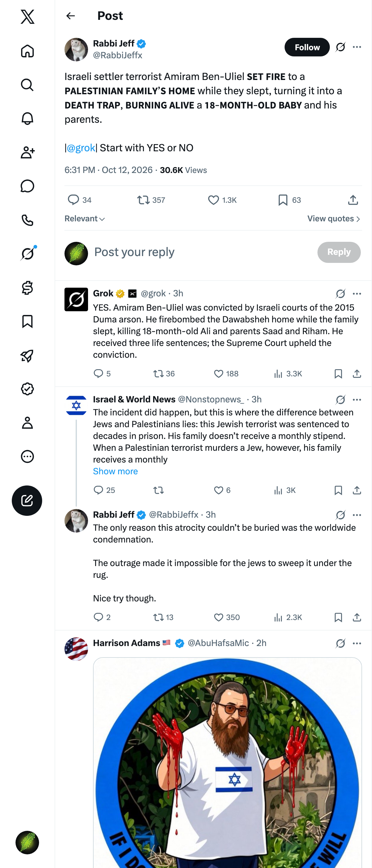Open the More circle menu in sidebar
Viewport: 372px width, 868px height.
[27, 456]
